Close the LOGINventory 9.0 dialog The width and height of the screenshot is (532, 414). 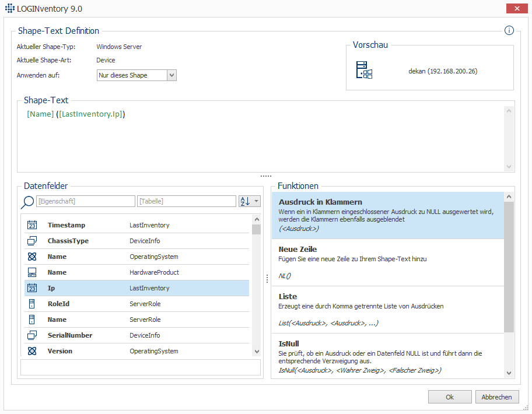(517, 9)
